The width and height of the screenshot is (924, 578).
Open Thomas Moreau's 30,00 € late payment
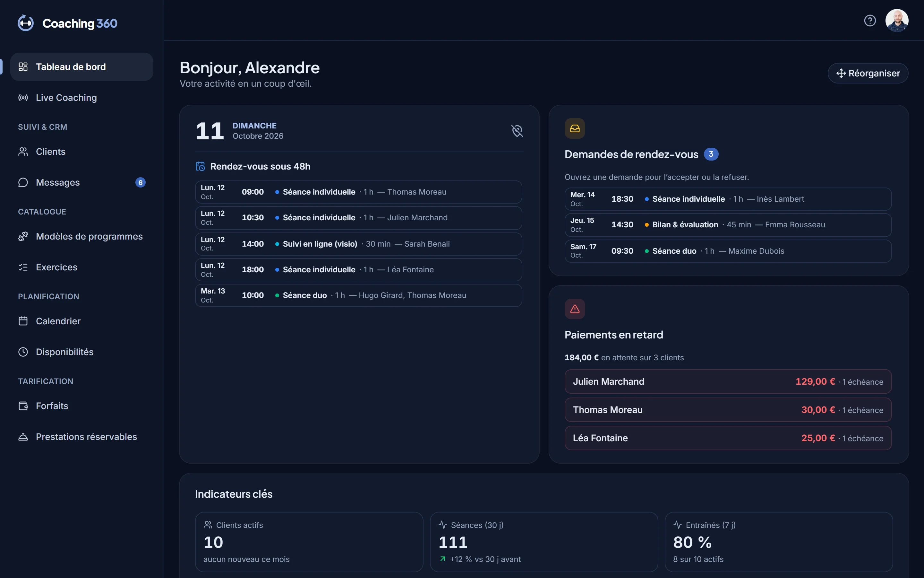pos(728,410)
